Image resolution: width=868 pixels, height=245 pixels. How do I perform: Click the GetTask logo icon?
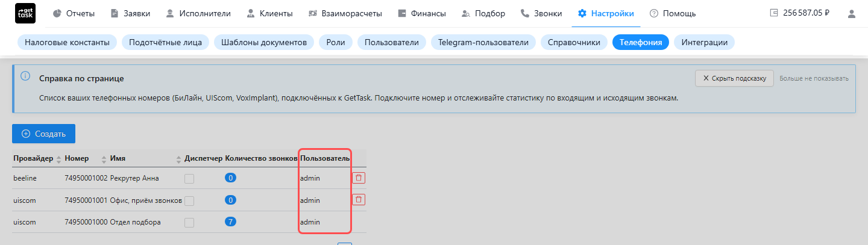(25, 13)
